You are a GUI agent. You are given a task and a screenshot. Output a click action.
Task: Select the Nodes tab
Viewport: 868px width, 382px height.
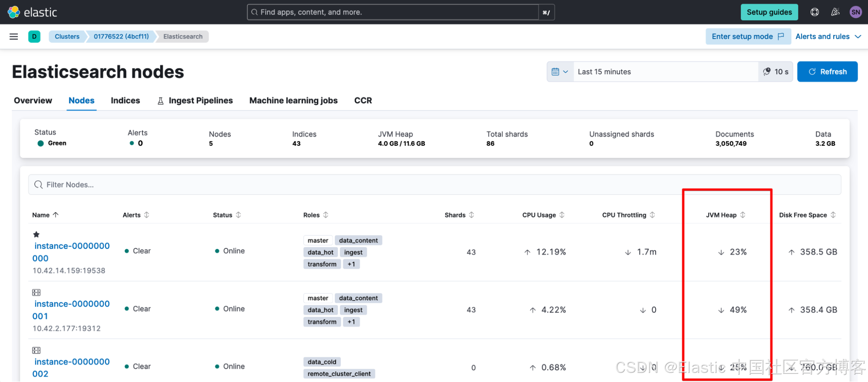[81, 100]
